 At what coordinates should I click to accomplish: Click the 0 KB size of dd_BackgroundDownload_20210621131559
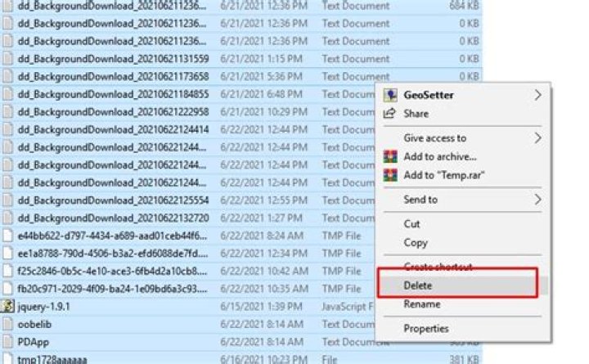point(469,59)
